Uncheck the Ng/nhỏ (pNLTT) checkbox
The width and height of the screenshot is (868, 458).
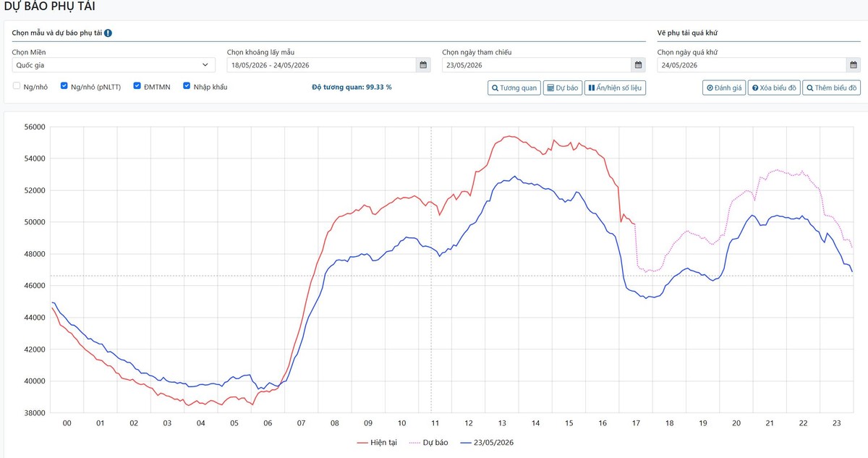(x=64, y=86)
